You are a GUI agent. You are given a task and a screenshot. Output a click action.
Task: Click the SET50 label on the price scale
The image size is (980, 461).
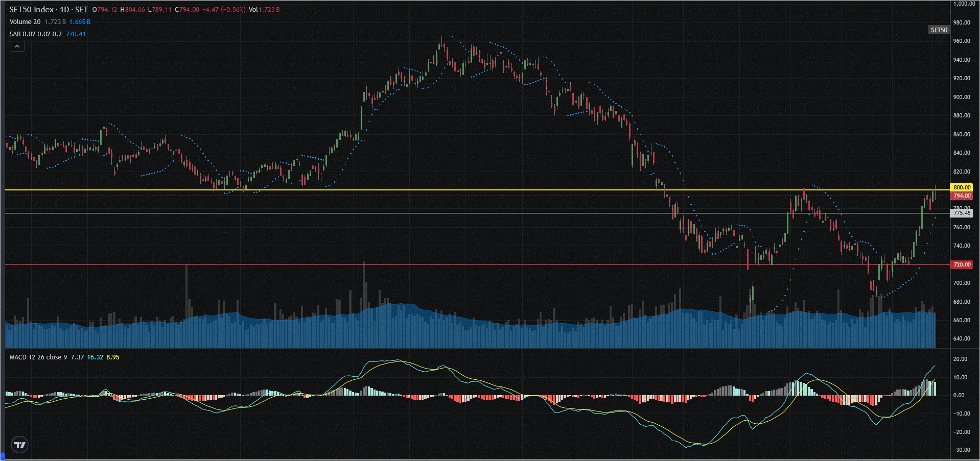(x=939, y=30)
